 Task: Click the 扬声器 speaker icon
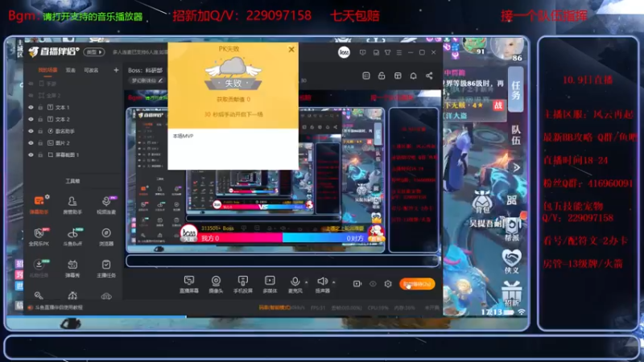[x=322, y=281]
